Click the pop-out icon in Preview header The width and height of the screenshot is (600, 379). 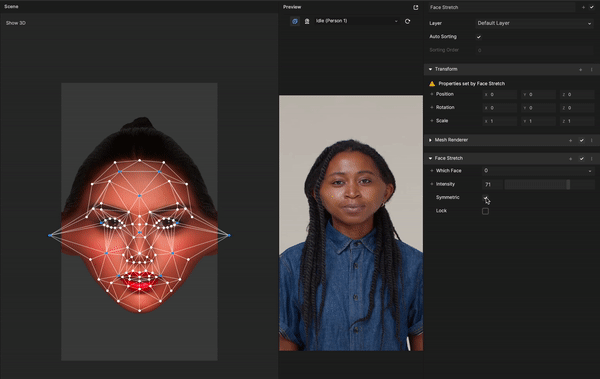[x=416, y=7]
